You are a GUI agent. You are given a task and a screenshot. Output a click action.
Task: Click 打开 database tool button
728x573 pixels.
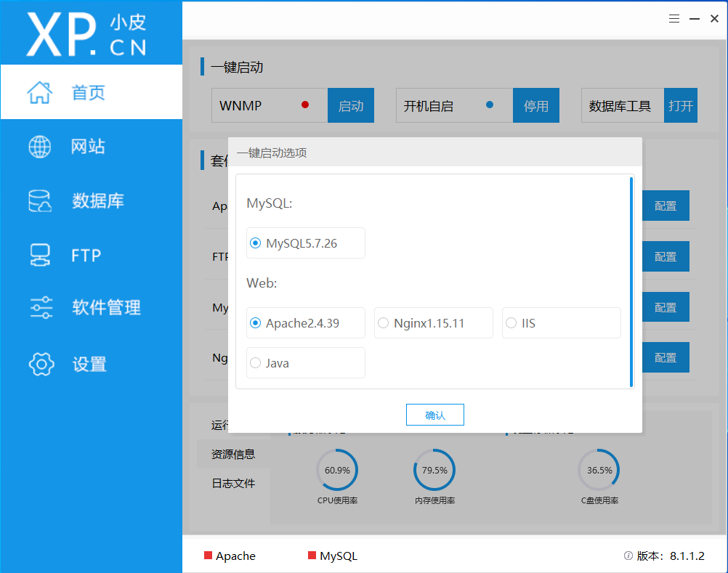[681, 105]
